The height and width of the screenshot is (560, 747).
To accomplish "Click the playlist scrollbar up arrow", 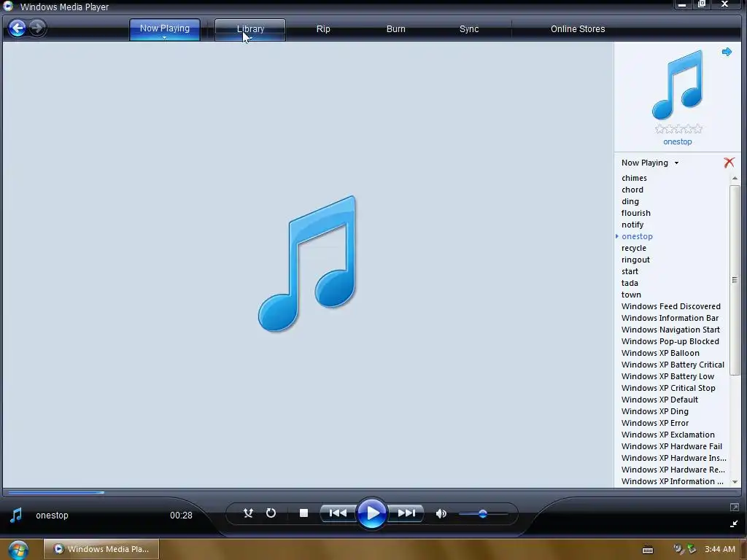I will click(734, 178).
